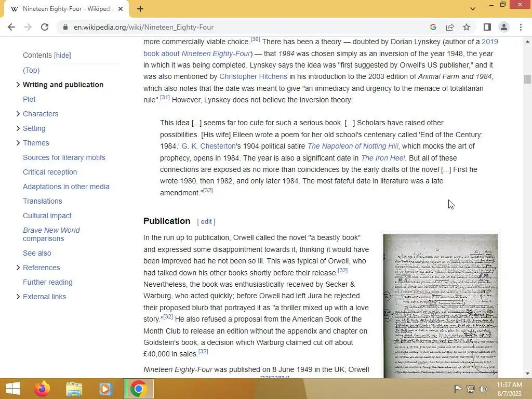Open the manuscript page thumbnail image
The width and height of the screenshot is (532, 399).
pyautogui.click(x=441, y=305)
